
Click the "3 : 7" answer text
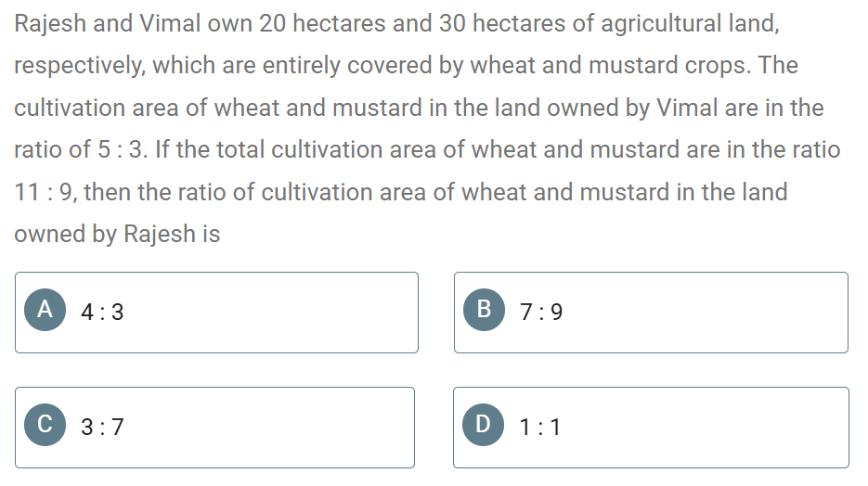coord(102,428)
